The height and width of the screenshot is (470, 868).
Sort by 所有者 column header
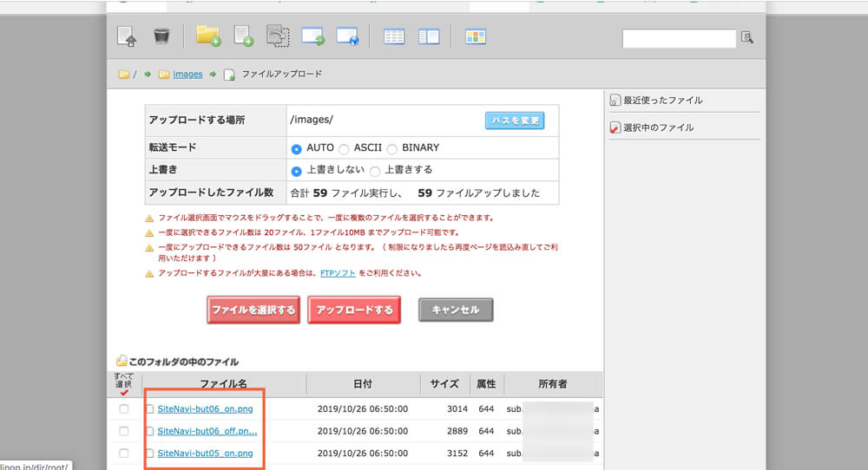click(552, 384)
